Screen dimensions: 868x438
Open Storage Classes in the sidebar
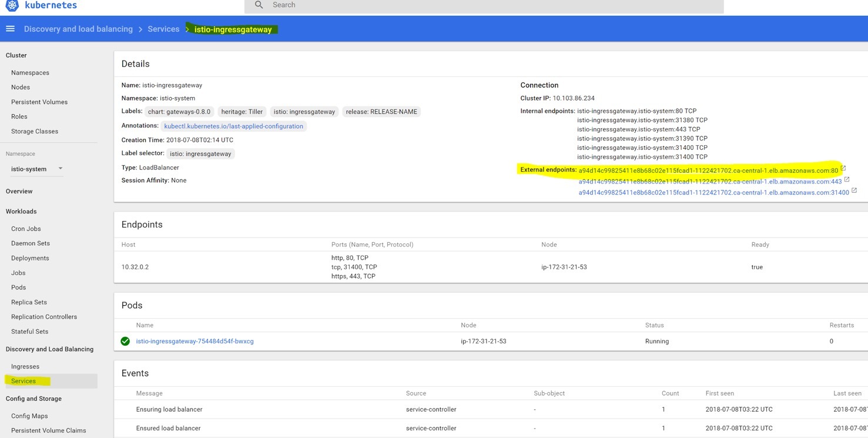35,131
